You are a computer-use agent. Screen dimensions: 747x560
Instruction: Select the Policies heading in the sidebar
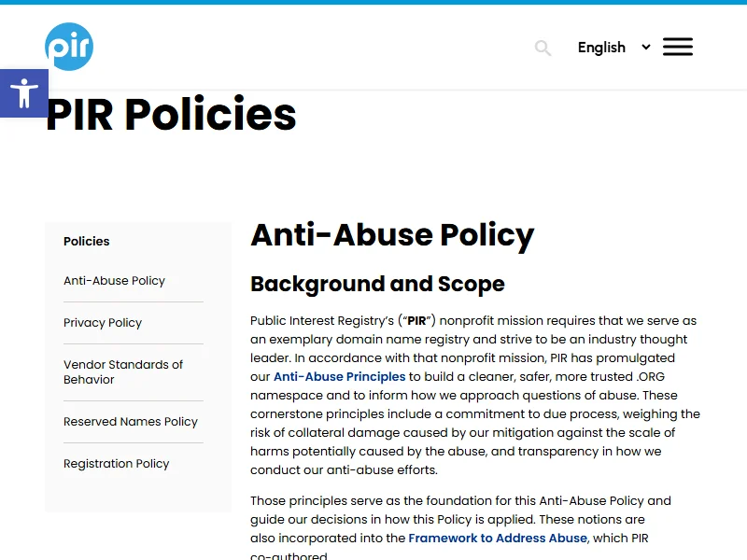[87, 241]
